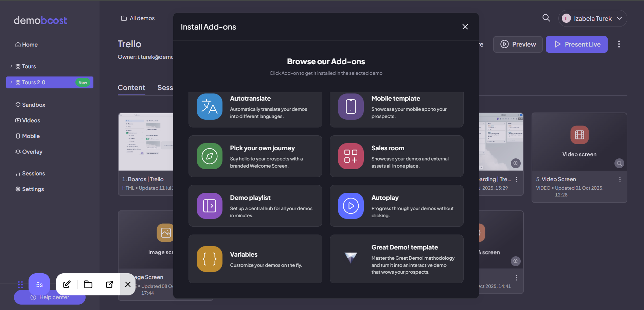This screenshot has height=310, width=644.
Task: Open the Izabela Turek account dropdown
Action: [x=593, y=18]
